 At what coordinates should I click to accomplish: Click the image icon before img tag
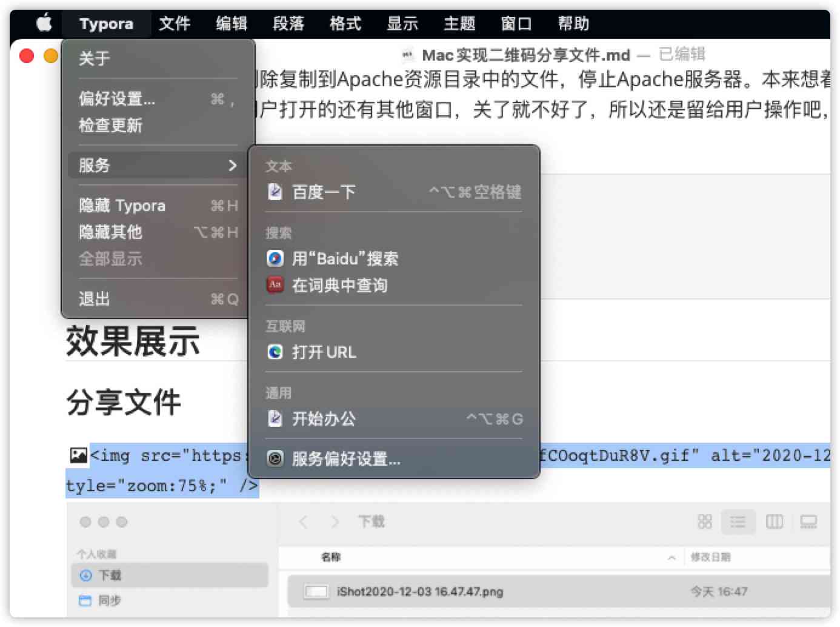(x=78, y=455)
